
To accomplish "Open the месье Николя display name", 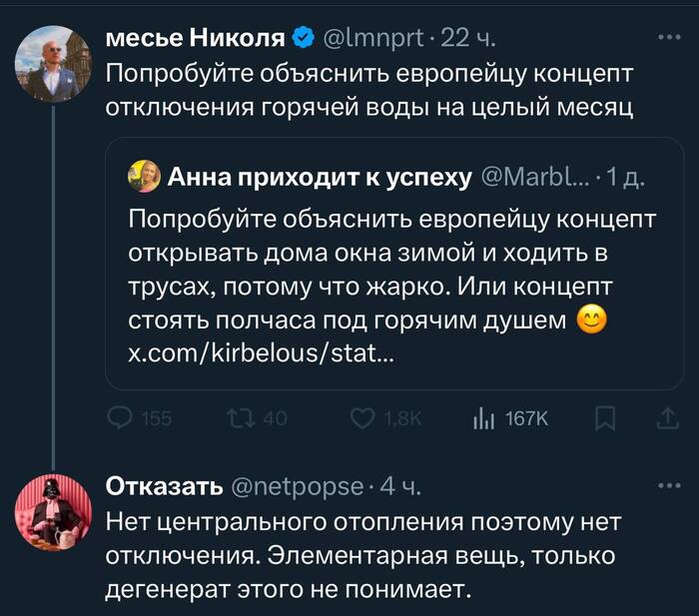I will point(195,39).
